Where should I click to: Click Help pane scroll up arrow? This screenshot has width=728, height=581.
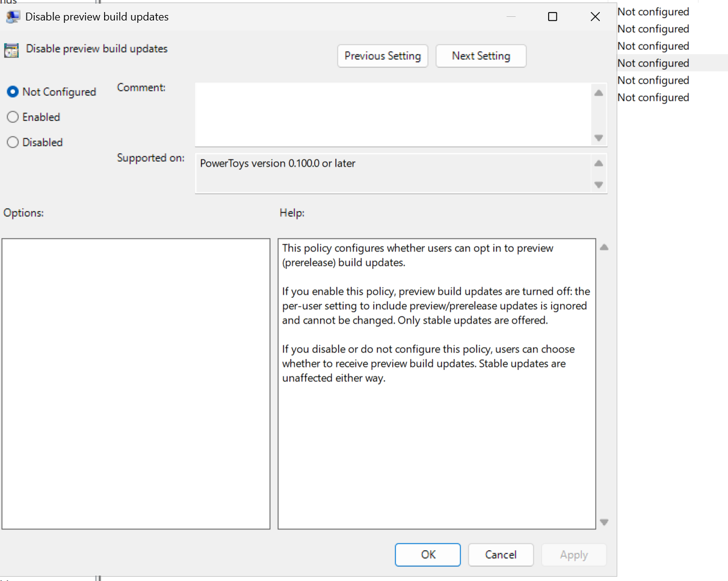coord(604,247)
